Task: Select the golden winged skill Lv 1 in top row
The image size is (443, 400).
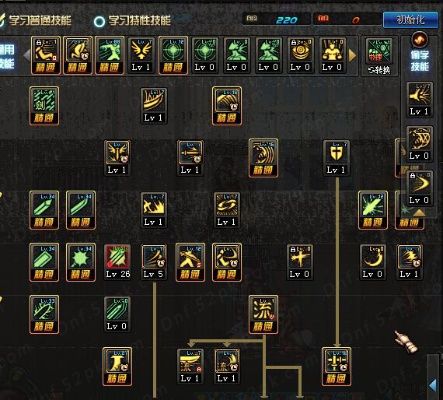Action: pyautogui.click(x=141, y=56)
